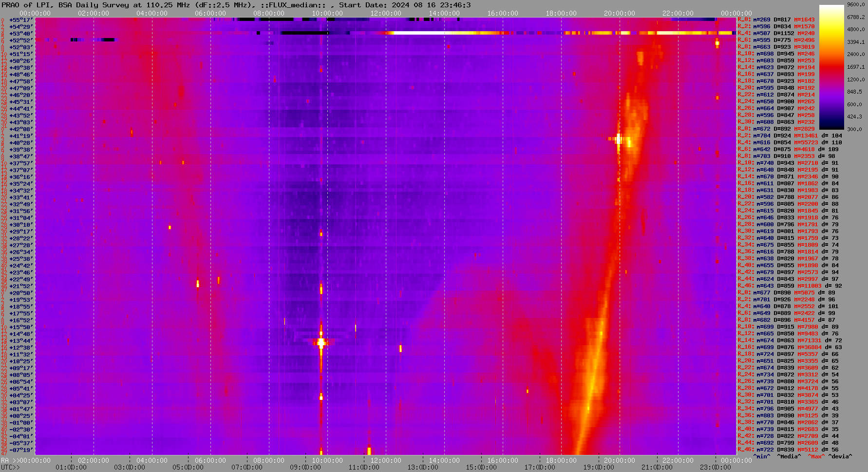Click the 3394.1 color scale value
The width and height of the screenshot is (868, 472).
[856, 42]
